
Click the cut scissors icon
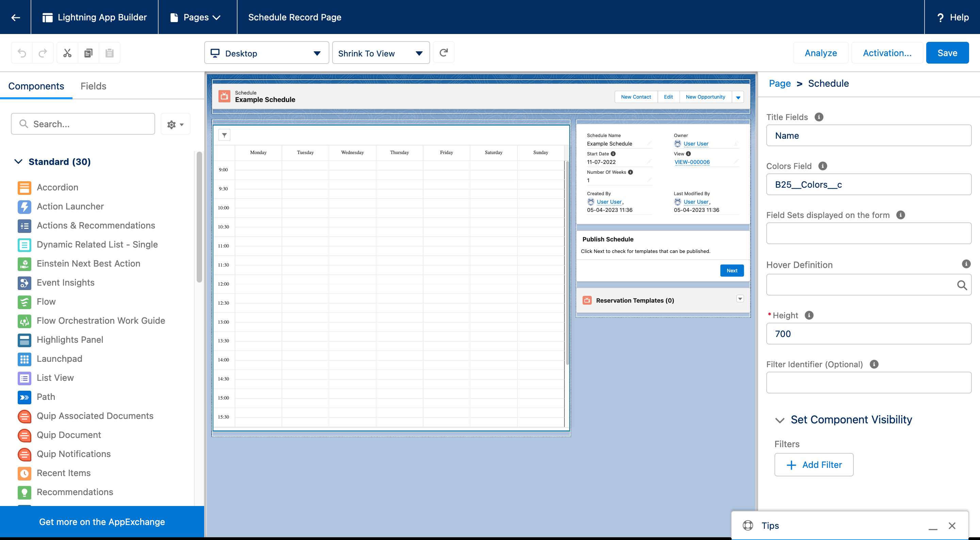(67, 53)
